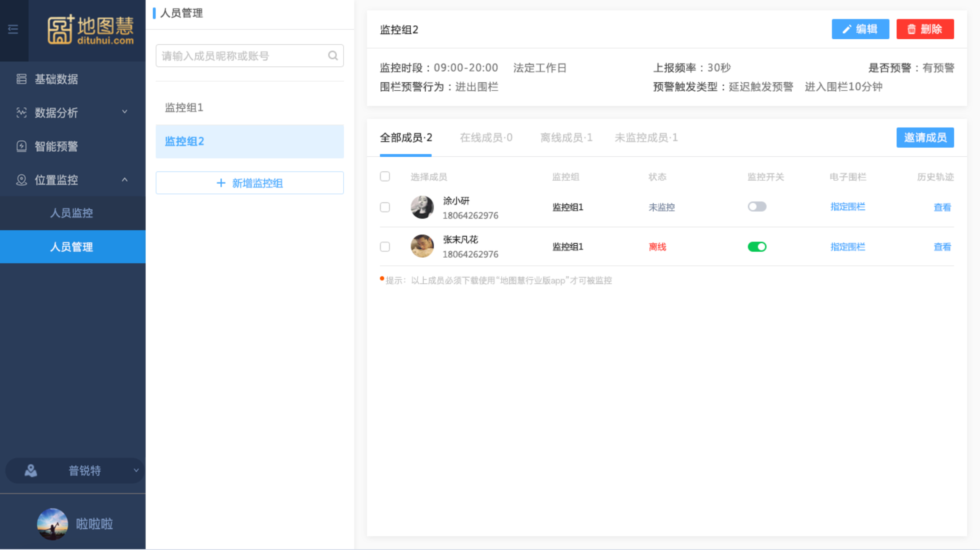Click 指定围栏 link for 张末凡花

tap(847, 247)
